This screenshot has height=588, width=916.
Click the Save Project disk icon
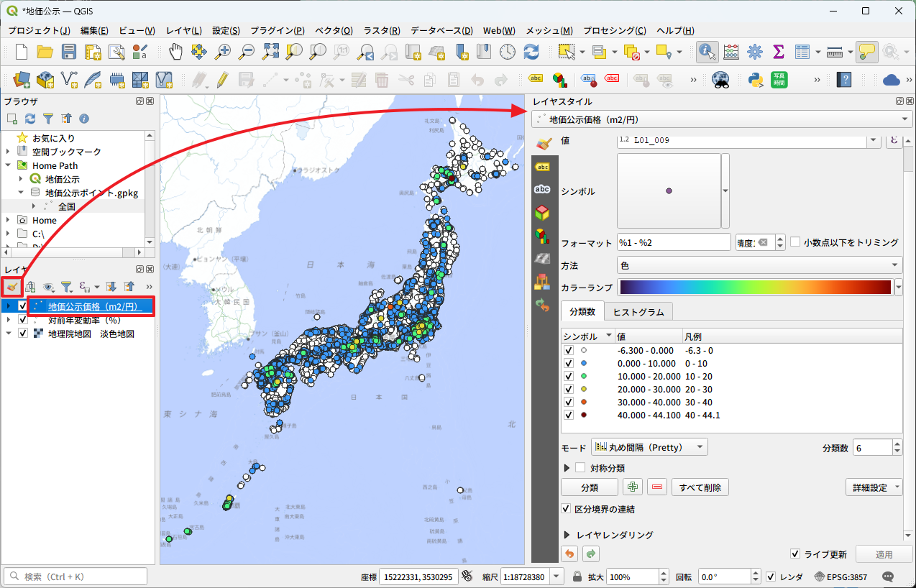69,52
